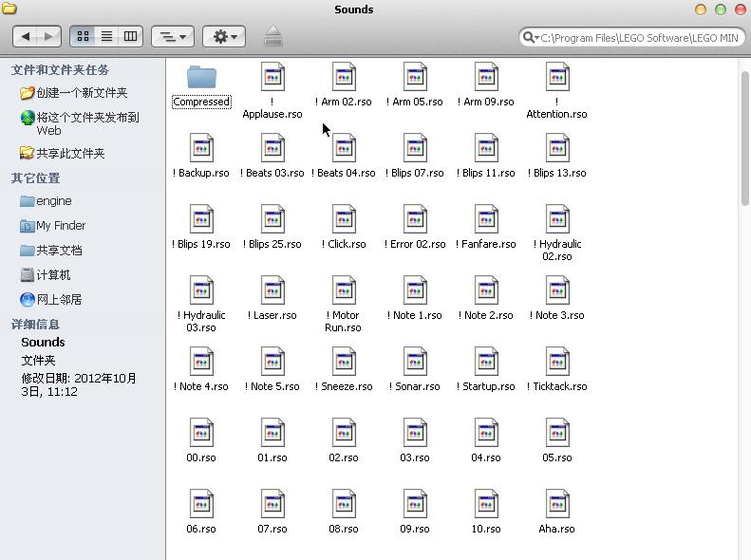Viewport: 751px width, 560px height.
Task: Select the ! Note 4.rso file
Action: pos(201,370)
